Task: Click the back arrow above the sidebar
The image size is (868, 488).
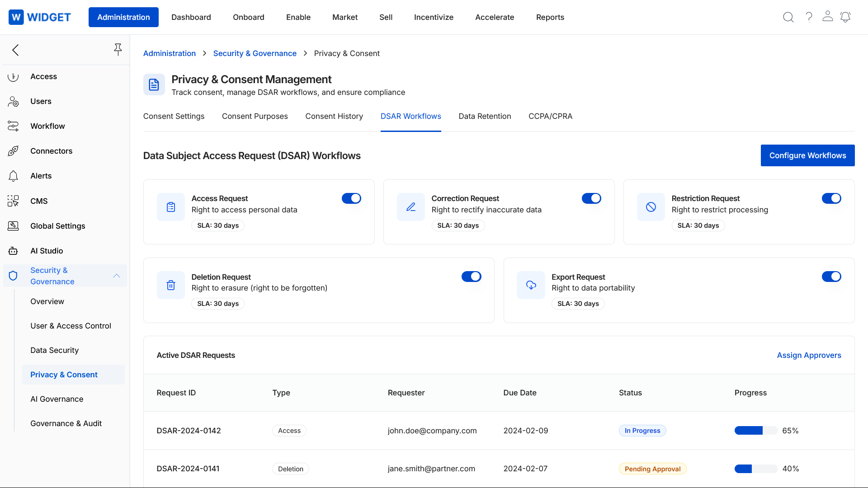Action: click(15, 50)
